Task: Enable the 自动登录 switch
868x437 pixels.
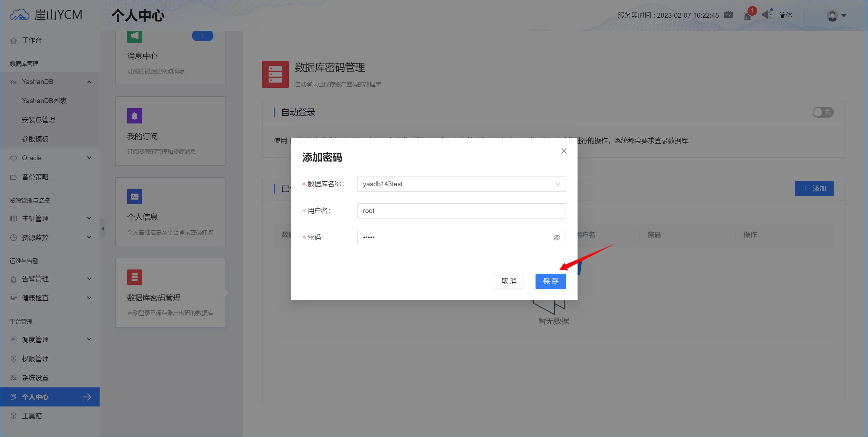Action: tap(823, 112)
